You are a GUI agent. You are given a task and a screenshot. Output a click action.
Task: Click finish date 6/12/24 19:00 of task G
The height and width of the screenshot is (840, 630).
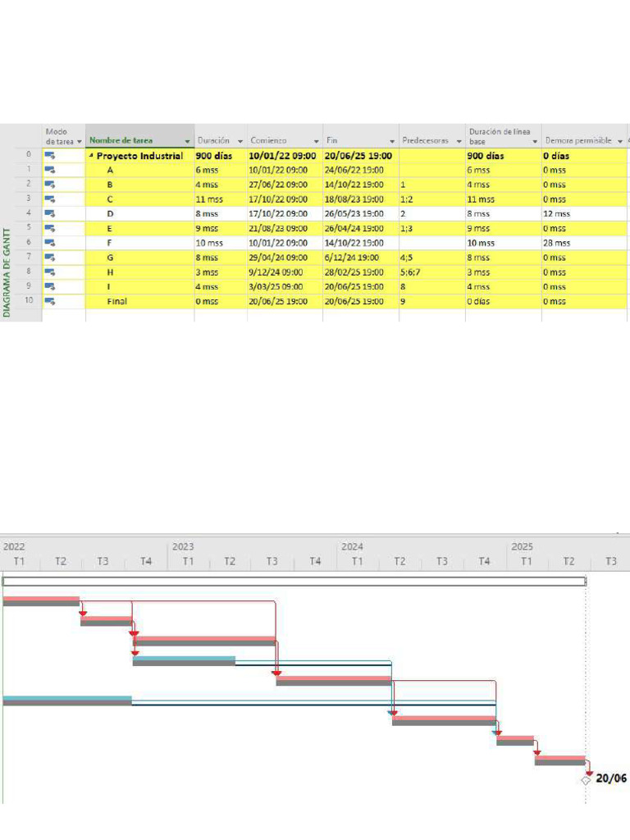[351, 258]
